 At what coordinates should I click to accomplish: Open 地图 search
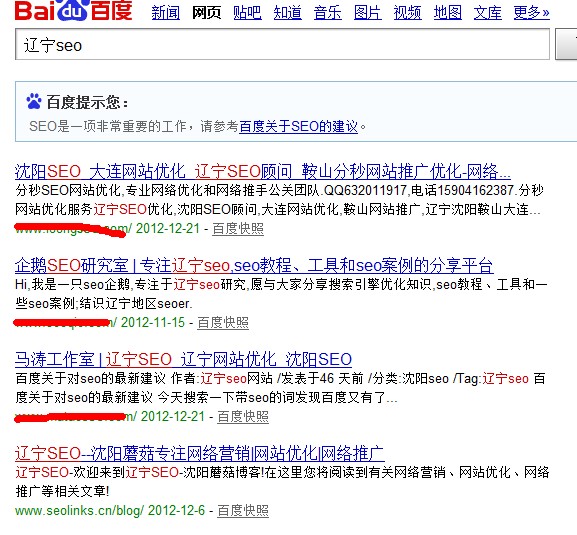(x=447, y=13)
